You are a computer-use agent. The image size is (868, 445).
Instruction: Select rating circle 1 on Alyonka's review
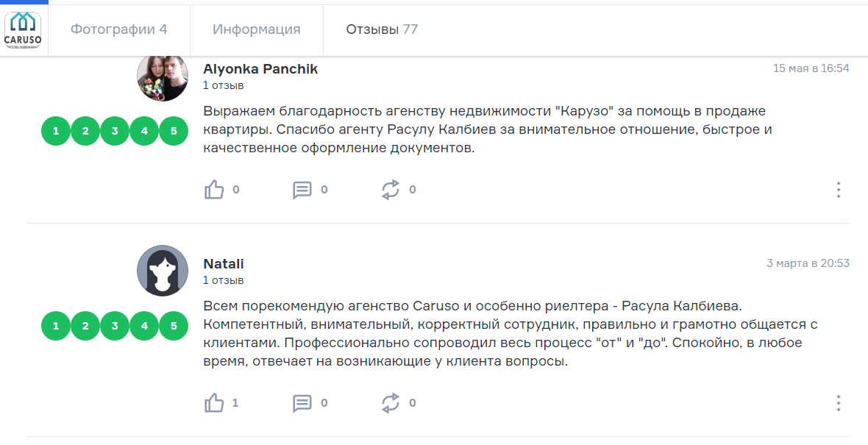click(x=56, y=132)
